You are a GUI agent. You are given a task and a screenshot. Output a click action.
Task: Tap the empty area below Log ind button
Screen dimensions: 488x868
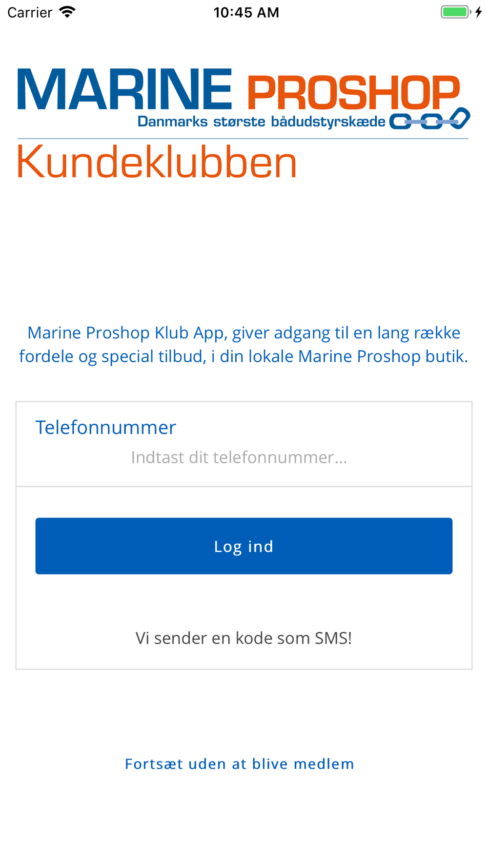click(244, 600)
